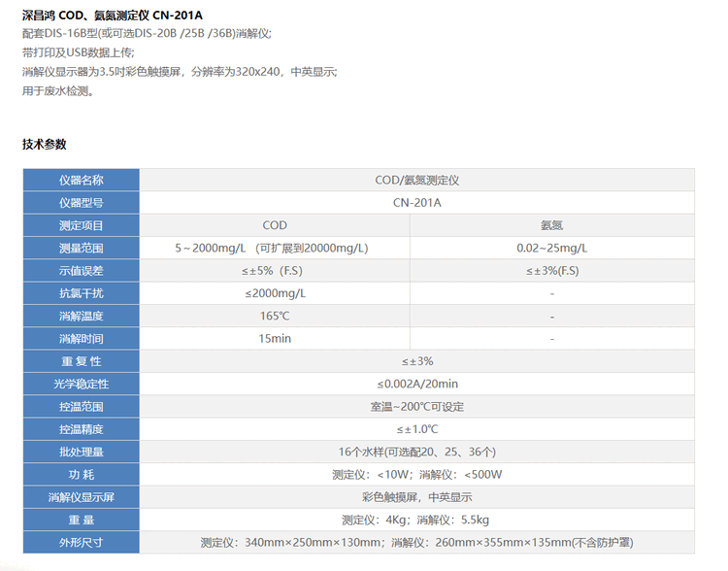Click the 控温范围 header cell
This screenshot has width=728, height=571.
tap(82, 407)
